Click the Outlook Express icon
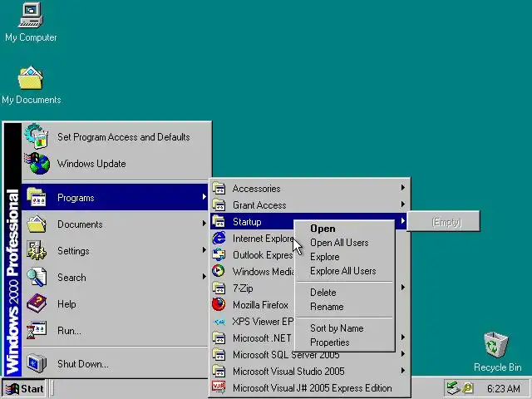The width and height of the screenshot is (532, 399). click(x=219, y=255)
